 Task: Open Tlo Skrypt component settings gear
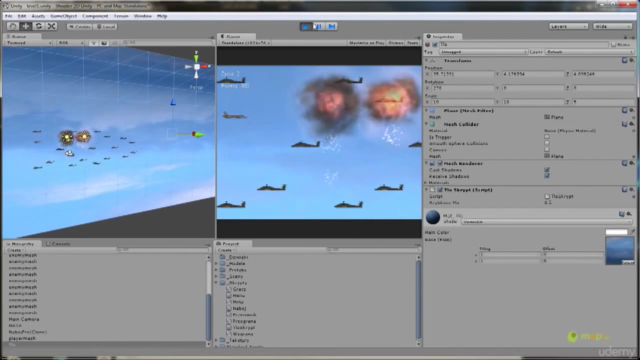(x=631, y=189)
